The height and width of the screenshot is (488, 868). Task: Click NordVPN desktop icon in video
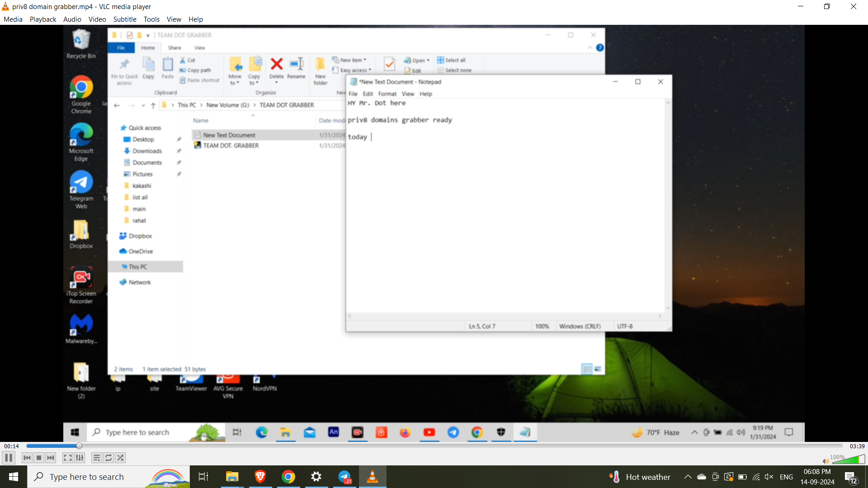[x=264, y=384]
